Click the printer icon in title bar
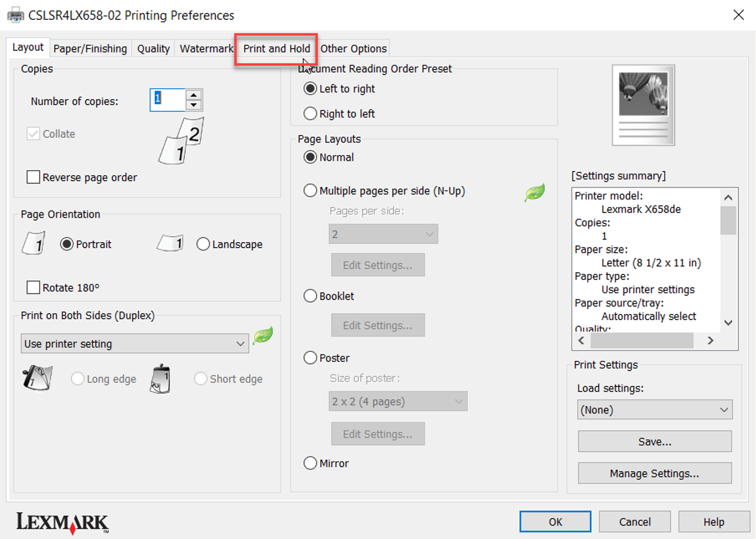Image resolution: width=756 pixels, height=539 pixels. [x=15, y=15]
